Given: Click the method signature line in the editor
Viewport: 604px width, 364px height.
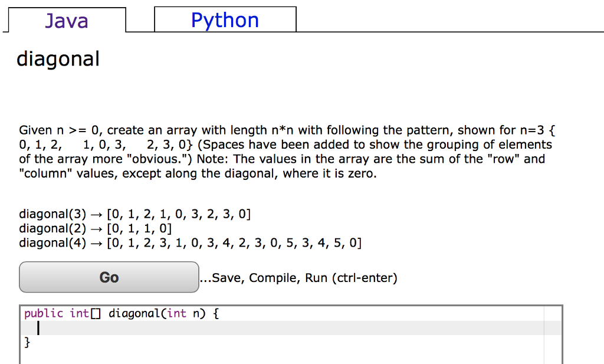Looking at the screenshot, I should (x=121, y=313).
